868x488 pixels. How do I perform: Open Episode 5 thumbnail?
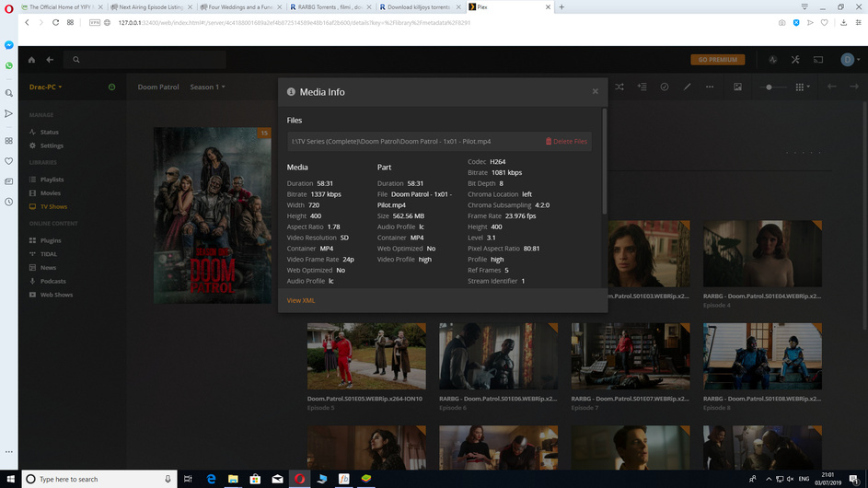[x=366, y=356]
